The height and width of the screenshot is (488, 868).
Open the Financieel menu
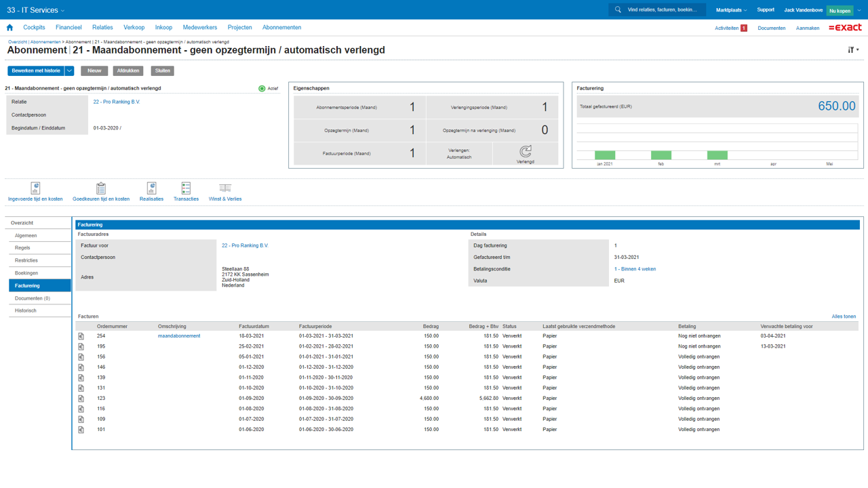(68, 28)
